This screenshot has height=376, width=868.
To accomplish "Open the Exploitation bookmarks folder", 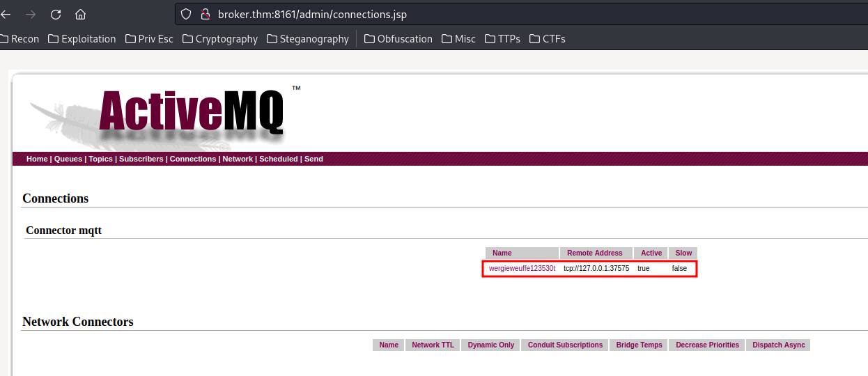I will point(82,39).
